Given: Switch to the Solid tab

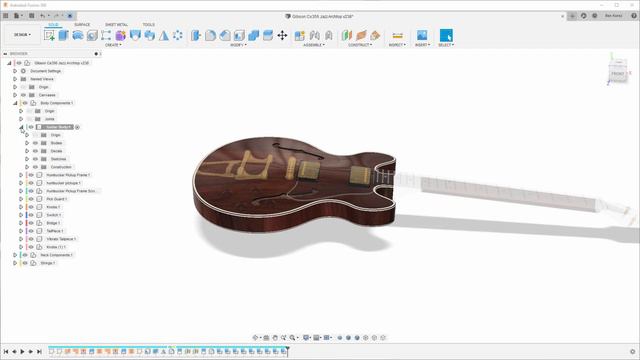Looking at the screenshot, I should [53, 24].
